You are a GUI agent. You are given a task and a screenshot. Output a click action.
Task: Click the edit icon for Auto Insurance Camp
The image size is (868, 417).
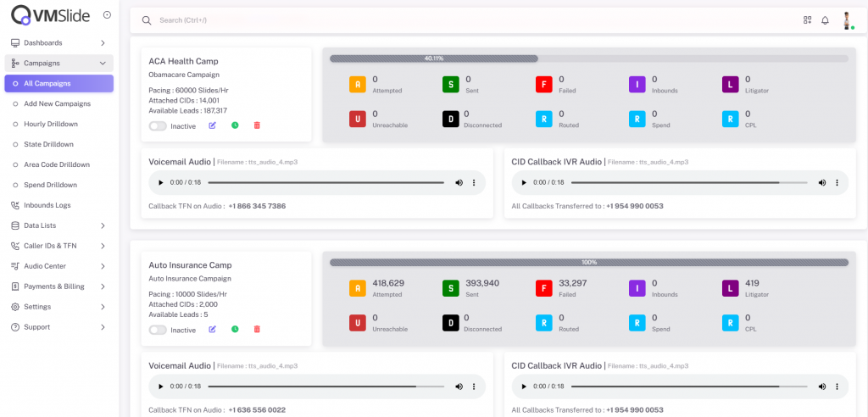[x=213, y=329]
